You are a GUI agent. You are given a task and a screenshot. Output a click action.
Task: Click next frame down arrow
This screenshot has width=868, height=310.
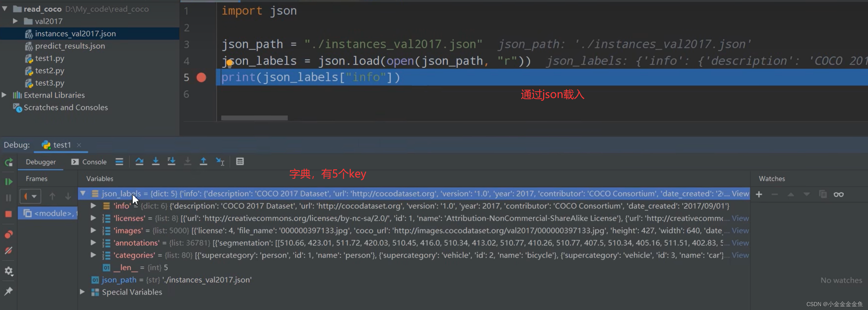coord(68,196)
